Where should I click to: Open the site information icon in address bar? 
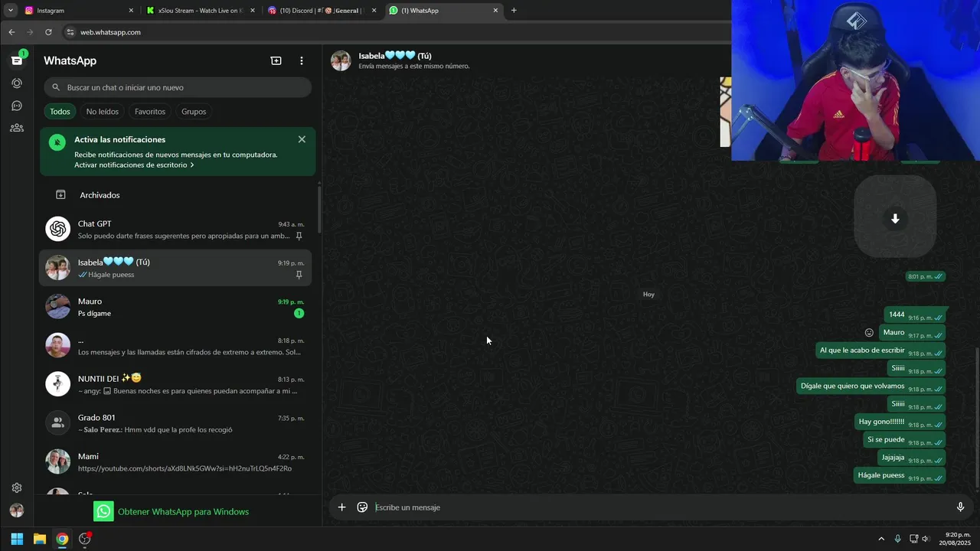click(x=70, y=32)
